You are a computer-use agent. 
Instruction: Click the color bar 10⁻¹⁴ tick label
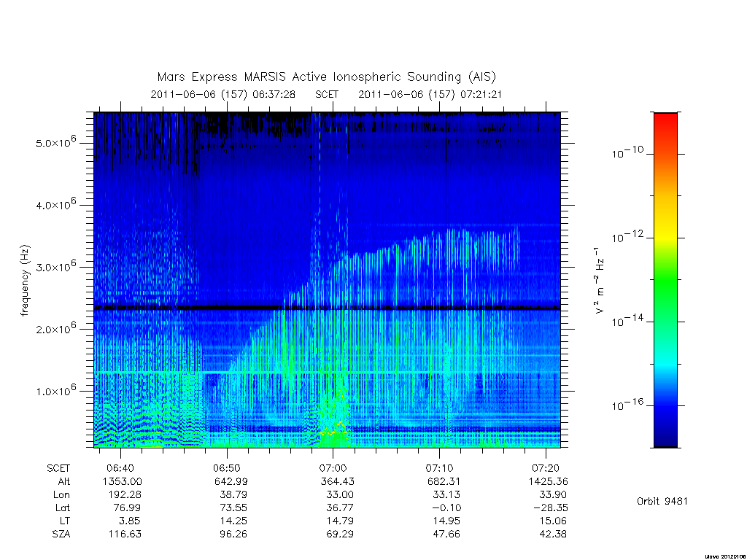click(627, 320)
